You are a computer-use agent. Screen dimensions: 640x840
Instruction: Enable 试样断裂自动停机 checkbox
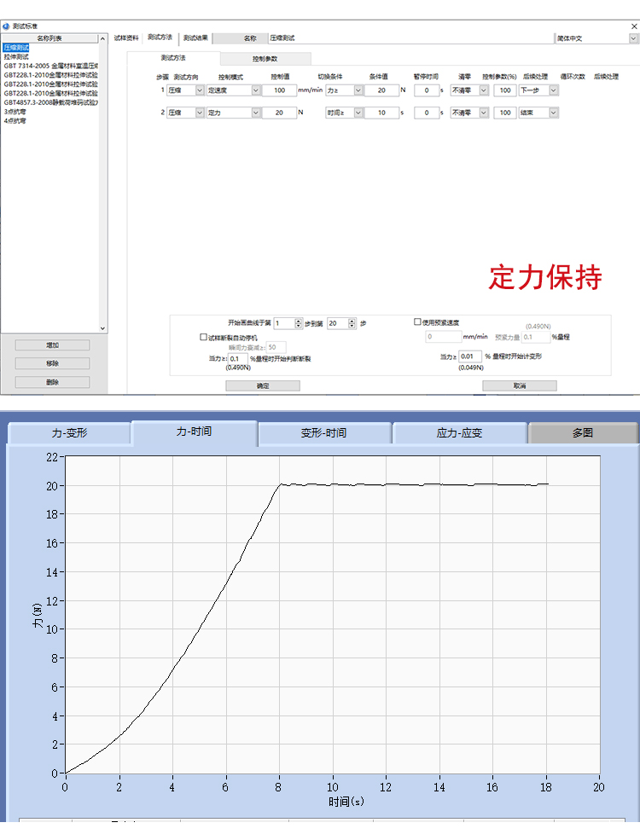pos(203,337)
